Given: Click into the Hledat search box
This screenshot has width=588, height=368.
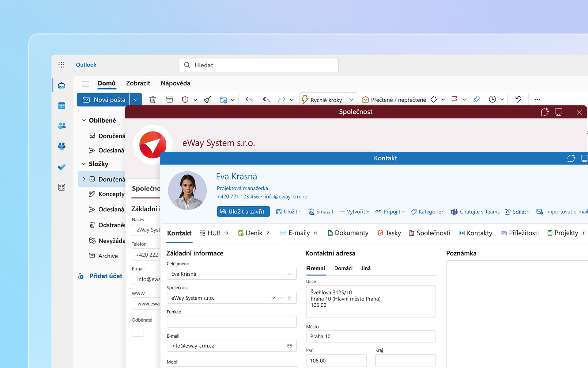Looking at the screenshot, I should click(x=258, y=65).
